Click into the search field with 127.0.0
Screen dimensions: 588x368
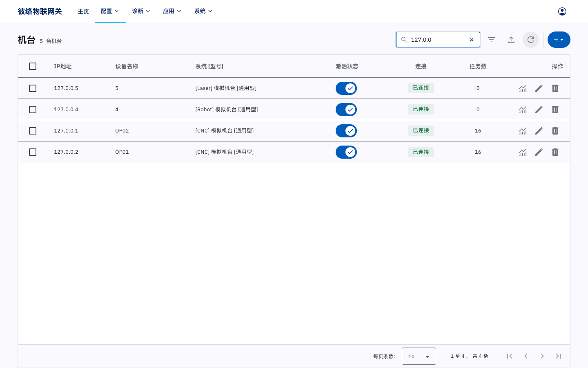[438, 40]
